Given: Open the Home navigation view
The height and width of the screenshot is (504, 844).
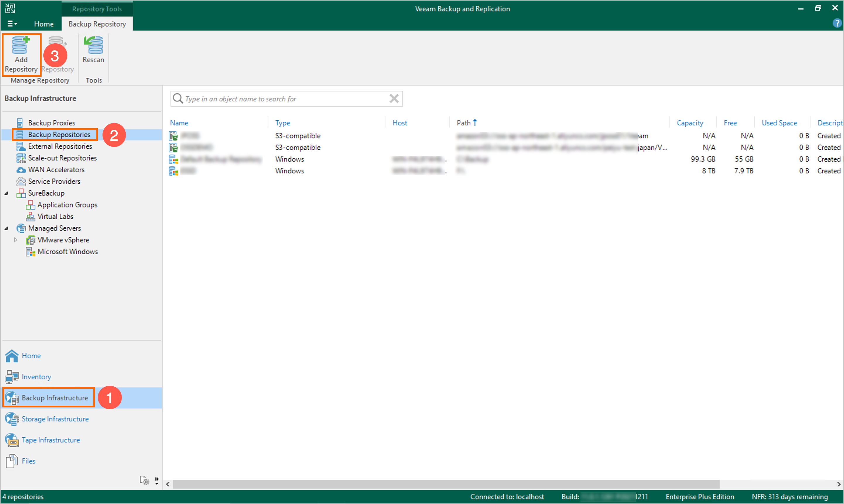Looking at the screenshot, I should tap(31, 356).
